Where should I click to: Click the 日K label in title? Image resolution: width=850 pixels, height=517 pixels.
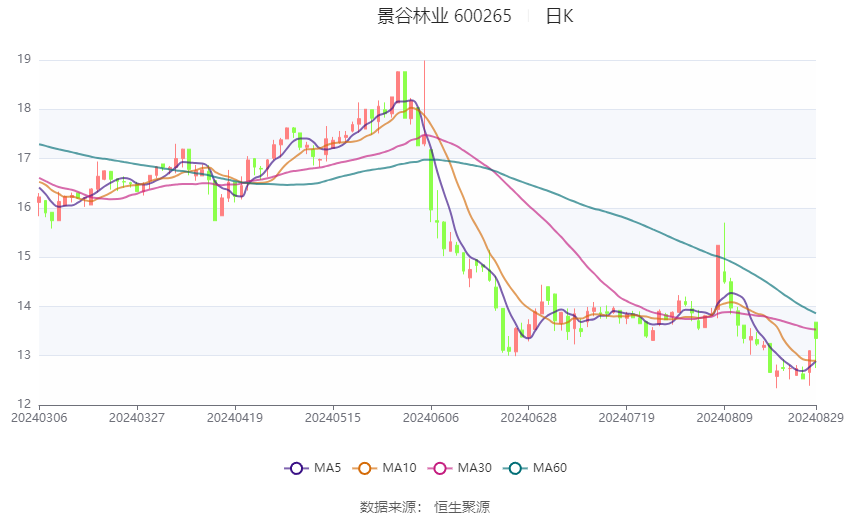point(559,16)
